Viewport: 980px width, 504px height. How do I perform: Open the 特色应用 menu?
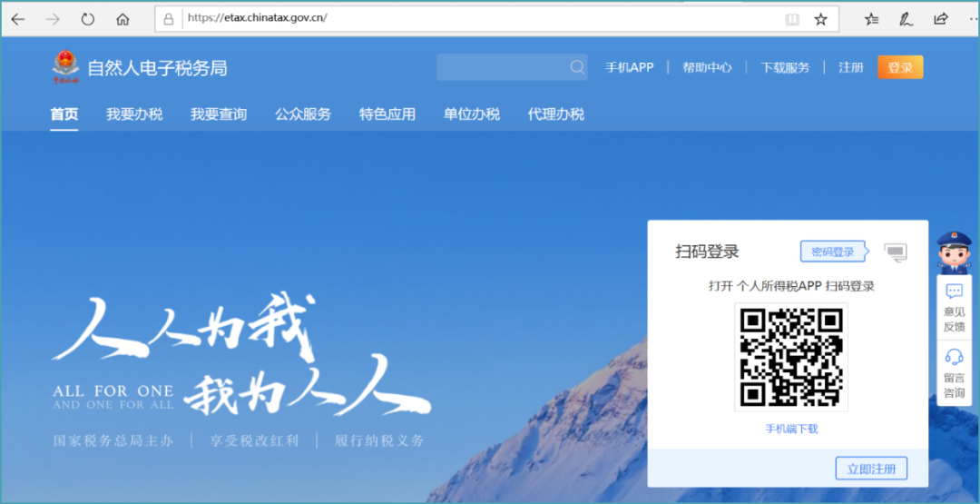(x=387, y=114)
